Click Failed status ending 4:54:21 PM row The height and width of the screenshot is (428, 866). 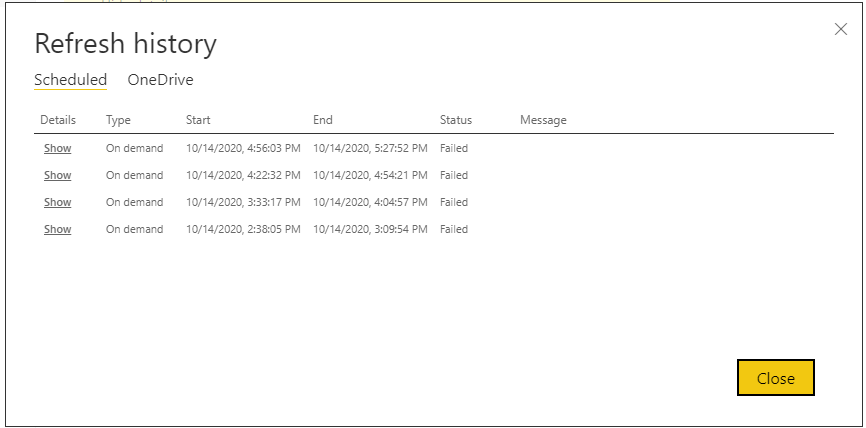point(454,176)
